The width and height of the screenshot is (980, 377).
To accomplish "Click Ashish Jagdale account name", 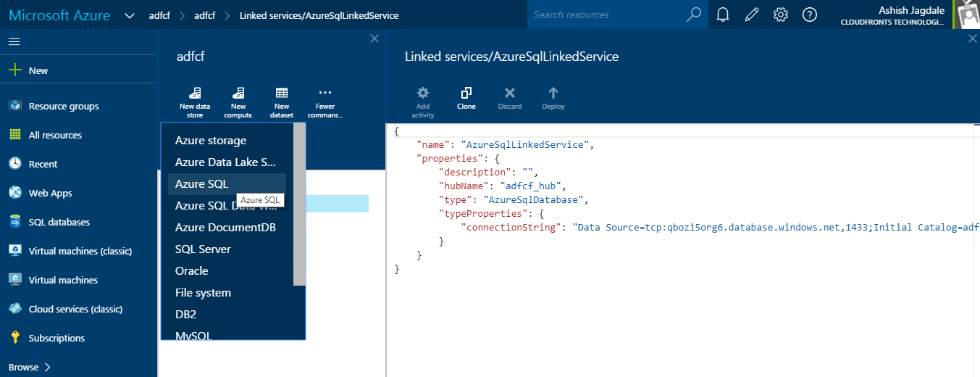I will (x=910, y=10).
